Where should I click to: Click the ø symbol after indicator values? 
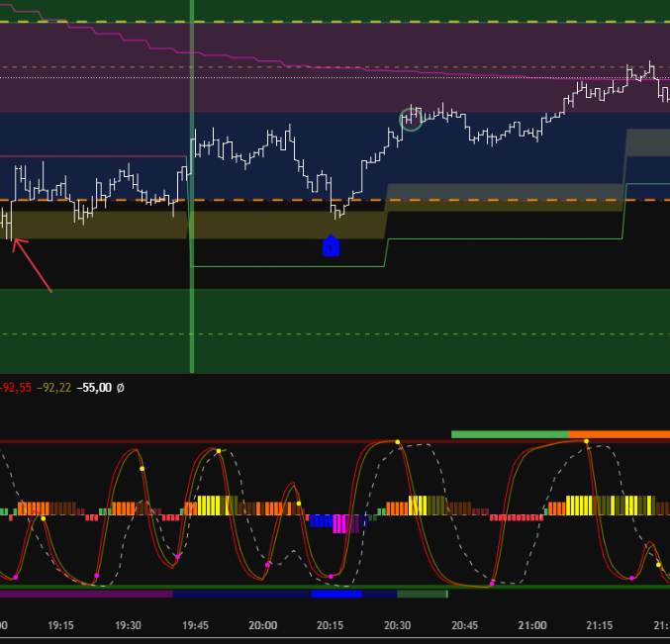pyautogui.click(x=121, y=389)
